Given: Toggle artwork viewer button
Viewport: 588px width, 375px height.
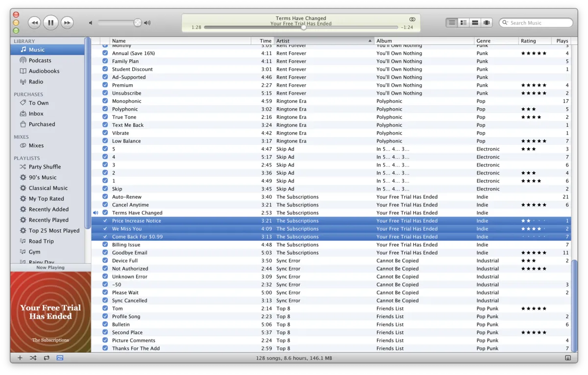Looking at the screenshot, I should [x=60, y=358].
